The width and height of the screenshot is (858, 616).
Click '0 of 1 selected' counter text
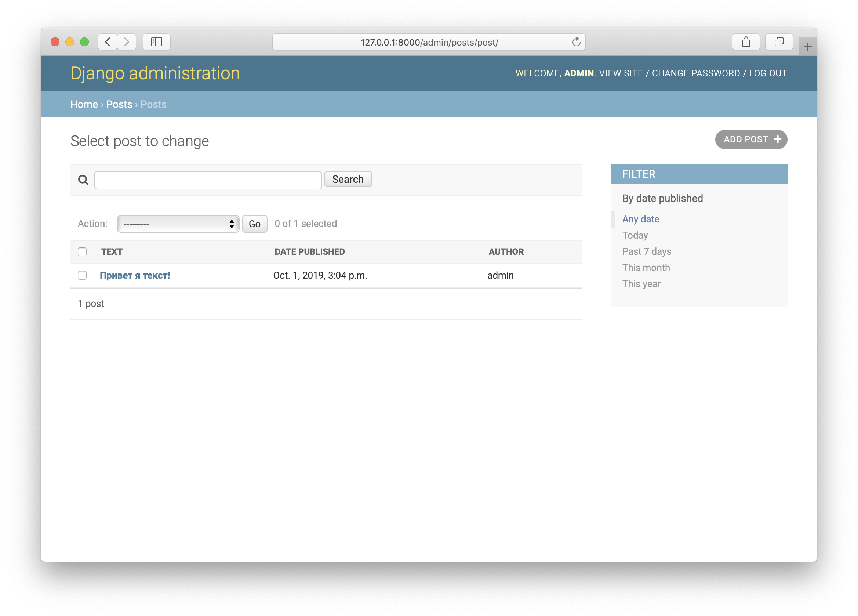point(306,224)
